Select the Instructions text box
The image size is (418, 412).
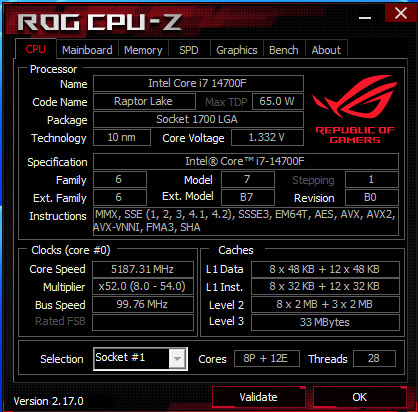click(x=246, y=221)
